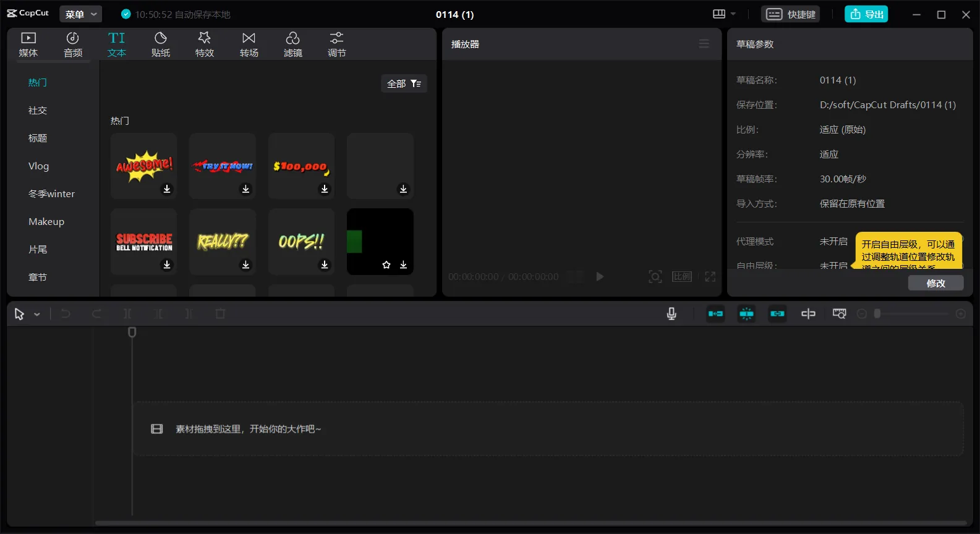Open the Transitions (转场) panel
Viewport: 980px width, 534px height.
[x=249, y=44]
